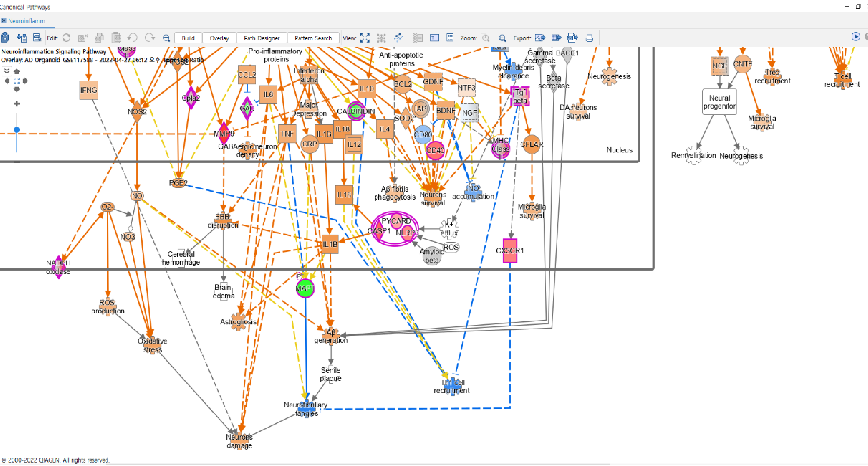Viewport: 868px width, 466px height.
Task: Select the PGE2 node
Action: click(x=178, y=183)
